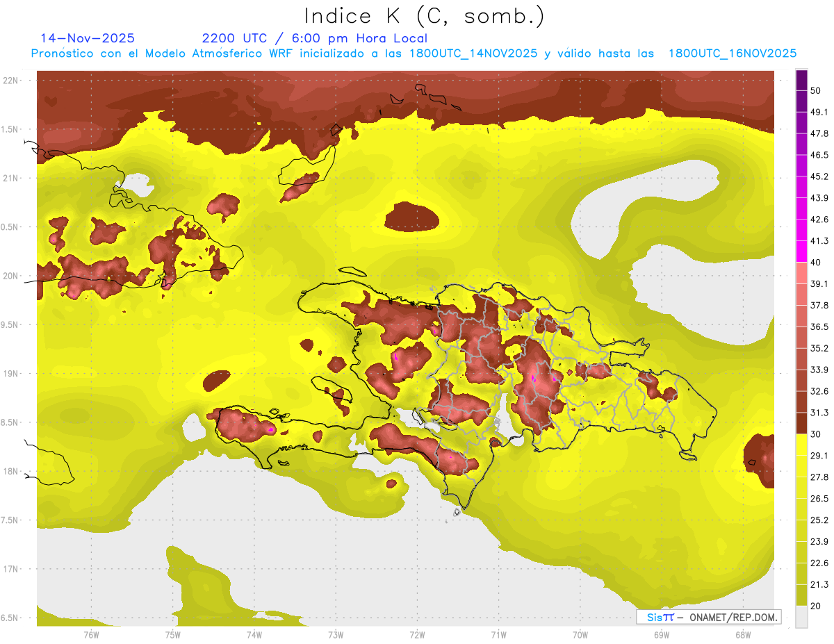Click the "2200 UTC / 6:00 pm Hora Local" time label

coord(314,38)
